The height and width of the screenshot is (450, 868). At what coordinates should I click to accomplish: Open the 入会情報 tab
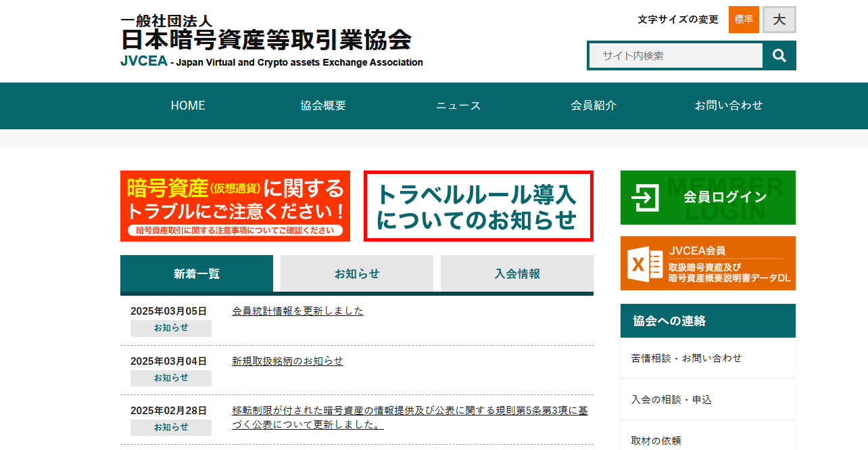click(x=516, y=273)
